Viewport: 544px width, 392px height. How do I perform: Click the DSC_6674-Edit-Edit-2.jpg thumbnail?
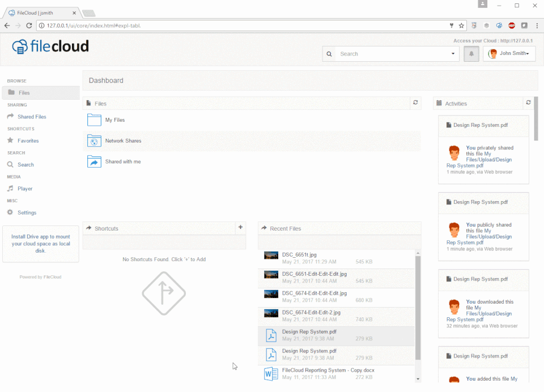(x=271, y=313)
